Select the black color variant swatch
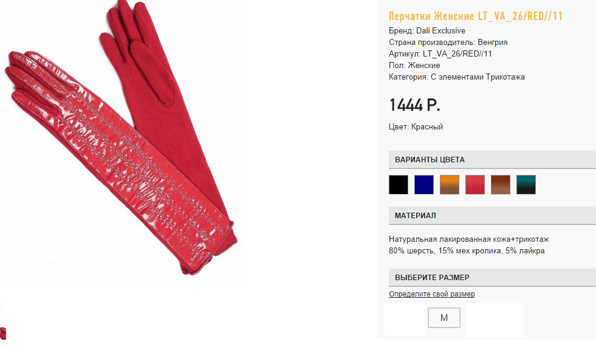Image resolution: width=596 pixels, height=364 pixels. [399, 185]
